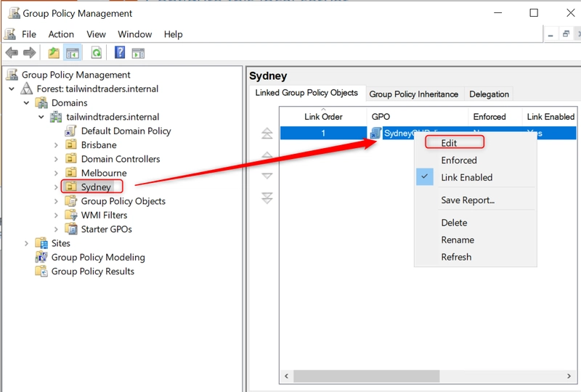Click the Sites folder icon
The height and width of the screenshot is (392, 581).
pyautogui.click(x=41, y=243)
